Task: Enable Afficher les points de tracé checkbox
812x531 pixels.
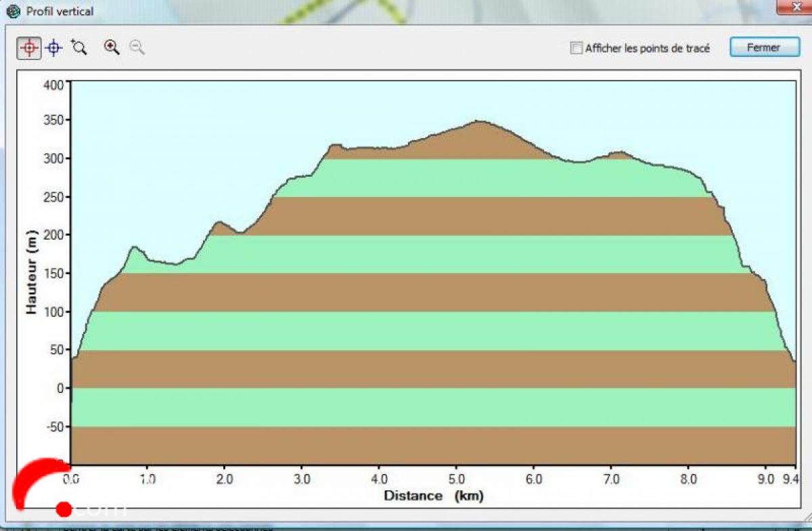Action: click(576, 48)
